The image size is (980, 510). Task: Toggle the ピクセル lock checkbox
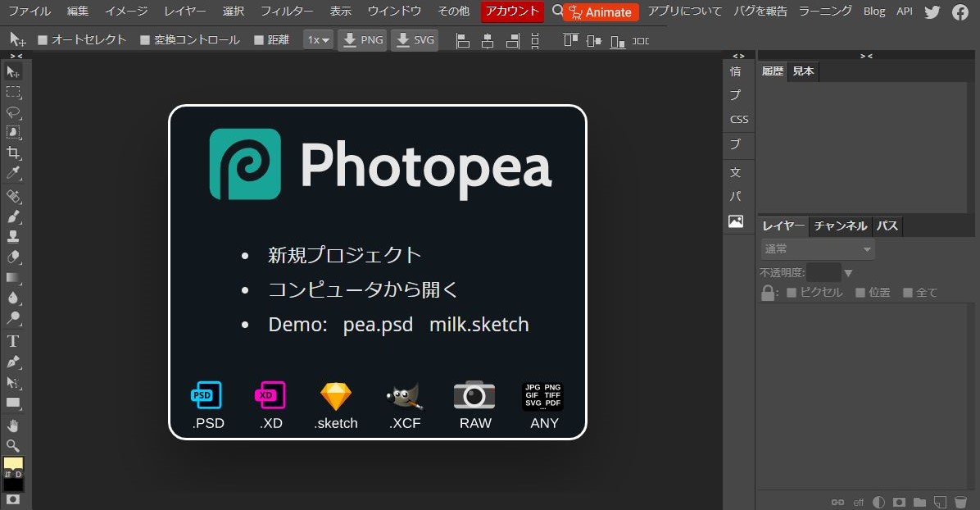click(x=792, y=292)
